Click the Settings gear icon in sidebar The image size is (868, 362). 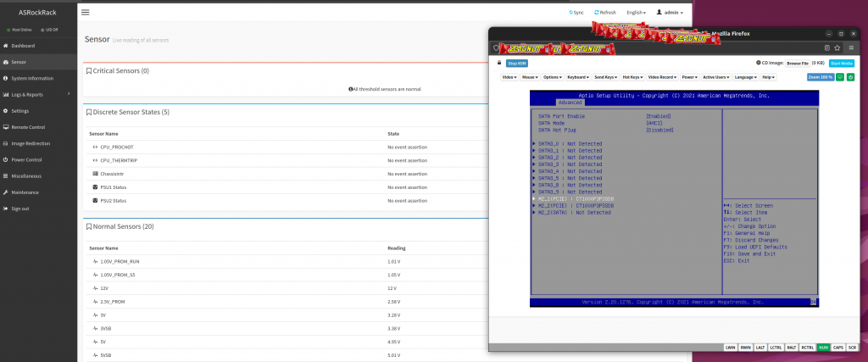pos(6,111)
